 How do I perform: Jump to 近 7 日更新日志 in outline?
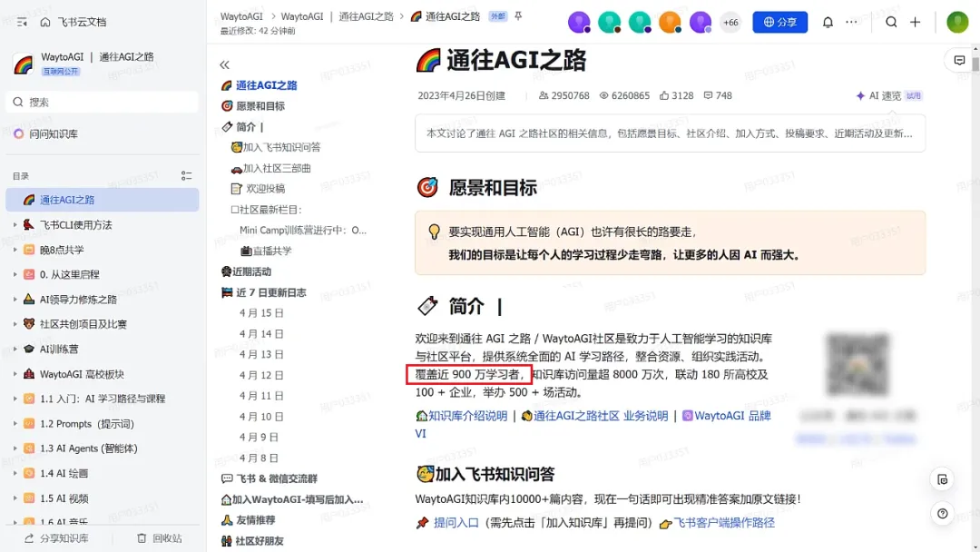tap(270, 292)
